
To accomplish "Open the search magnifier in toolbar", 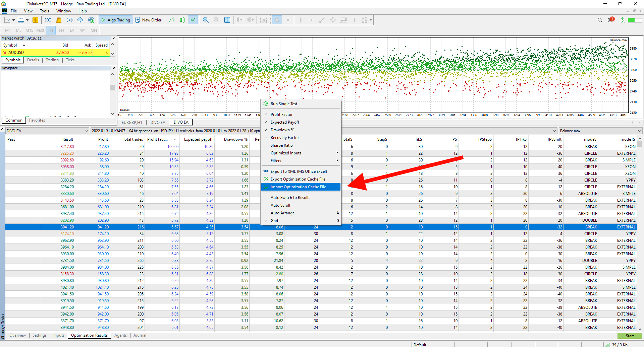I will tap(600, 20).
